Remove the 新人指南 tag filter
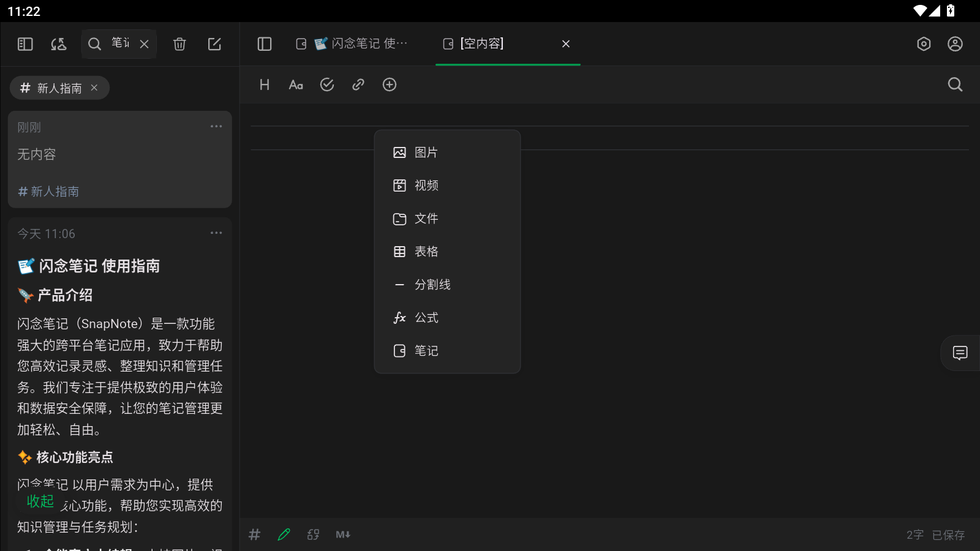Image resolution: width=980 pixels, height=551 pixels. coord(94,88)
